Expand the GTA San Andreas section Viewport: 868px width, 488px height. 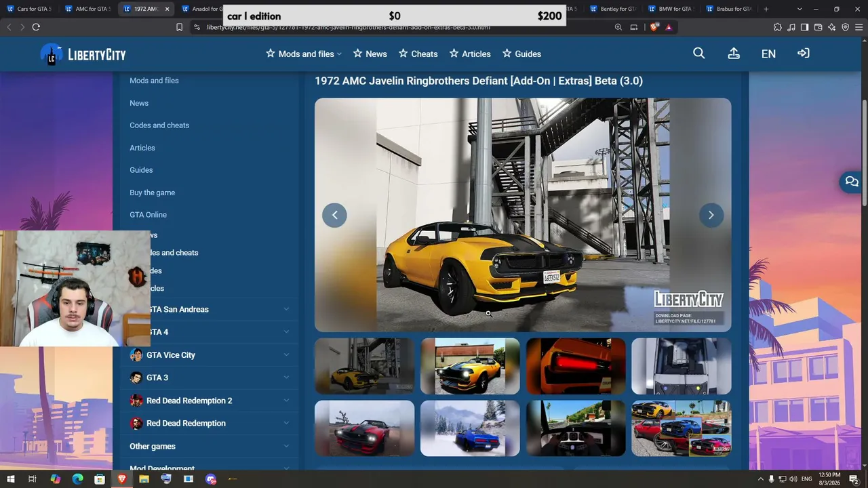[286, 309]
